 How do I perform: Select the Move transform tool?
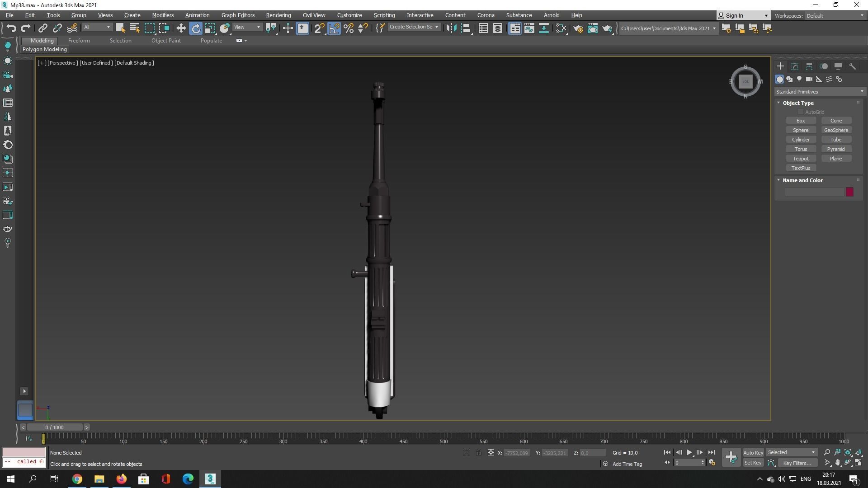(x=181, y=28)
